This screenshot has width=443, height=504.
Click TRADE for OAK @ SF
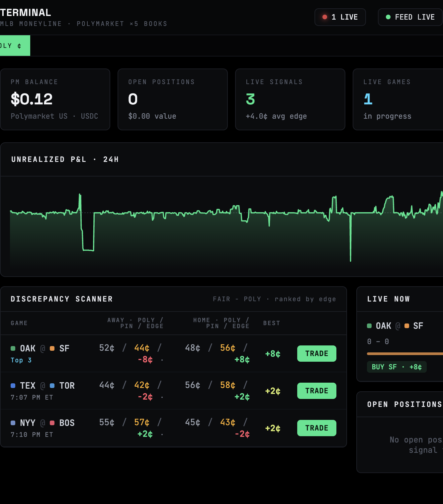click(317, 353)
